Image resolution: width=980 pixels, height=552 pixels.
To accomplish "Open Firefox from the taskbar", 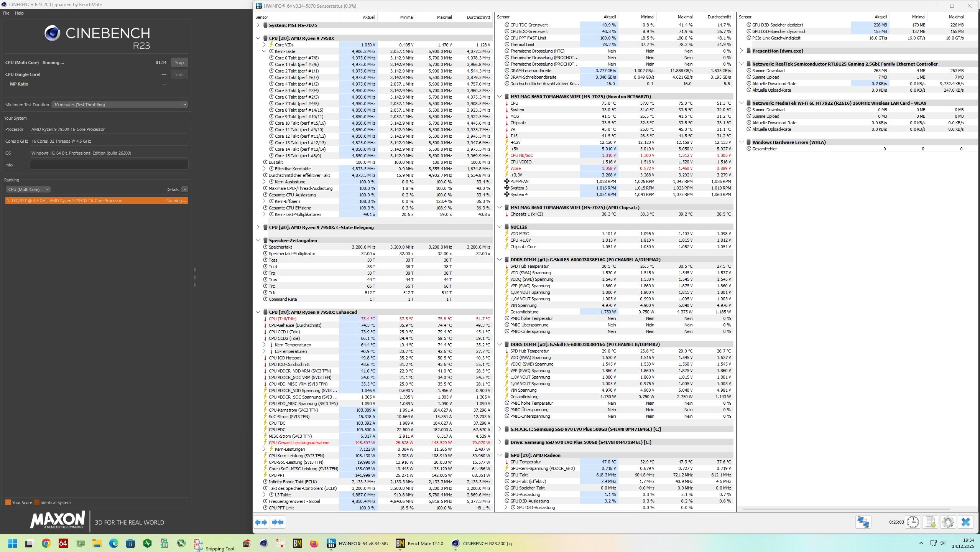I will click(x=314, y=543).
